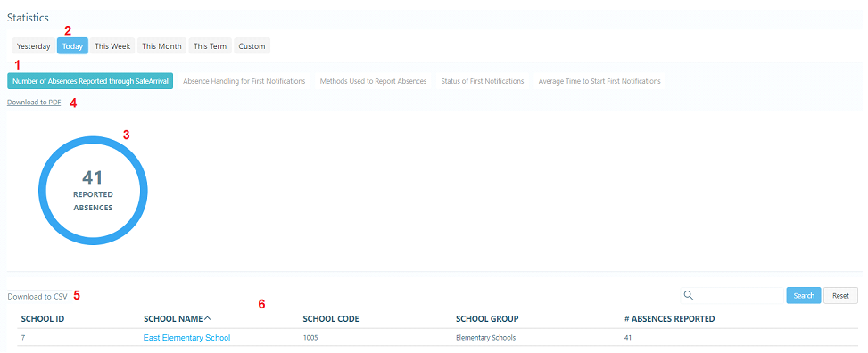Open the Custom date range

pyautogui.click(x=252, y=46)
